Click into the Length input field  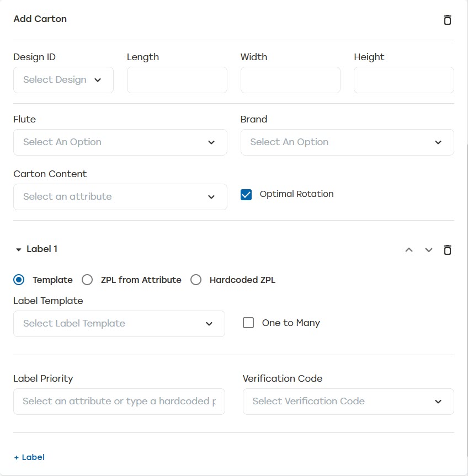tap(177, 80)
